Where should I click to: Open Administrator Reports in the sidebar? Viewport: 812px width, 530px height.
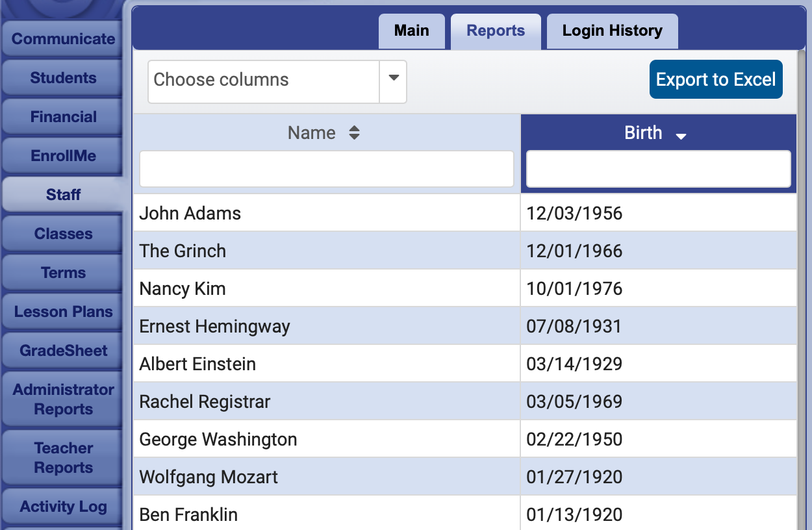[x=63, y=399]
